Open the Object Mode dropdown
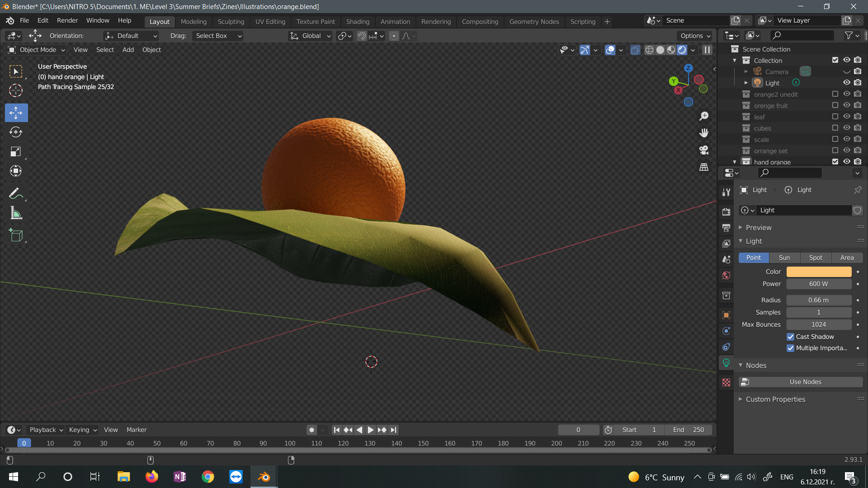868x488 pixels. [37, 50]
